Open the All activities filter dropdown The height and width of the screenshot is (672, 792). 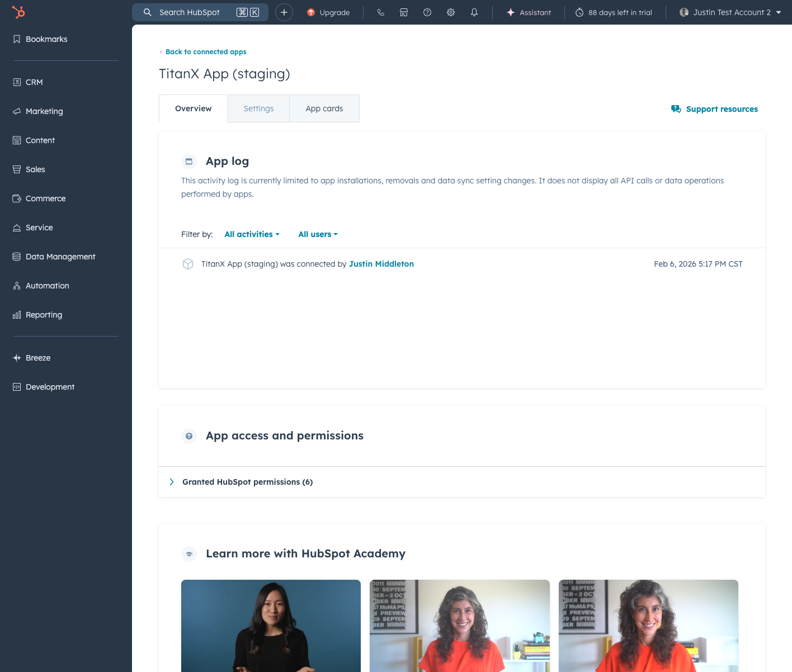[x=252, y=234]
